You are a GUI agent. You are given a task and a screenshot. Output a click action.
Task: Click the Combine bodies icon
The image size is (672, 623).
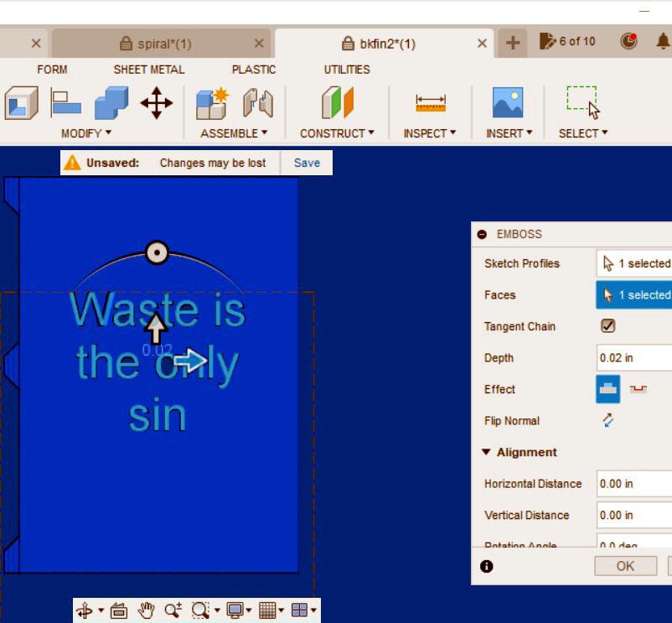(111, 102)
